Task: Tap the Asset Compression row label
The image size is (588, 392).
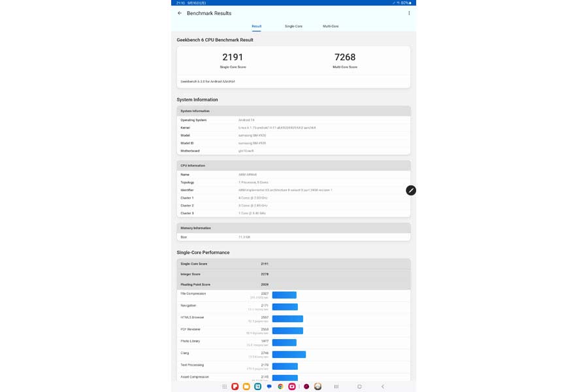Action: point(195,376)
